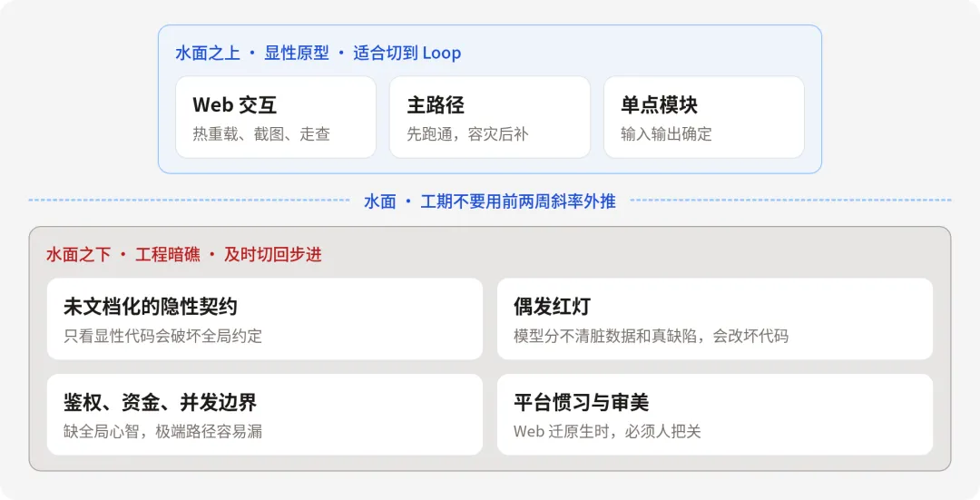Click 及时切回步进 text in red header
This screenshot has height=500, width=980.
[273, 254]
